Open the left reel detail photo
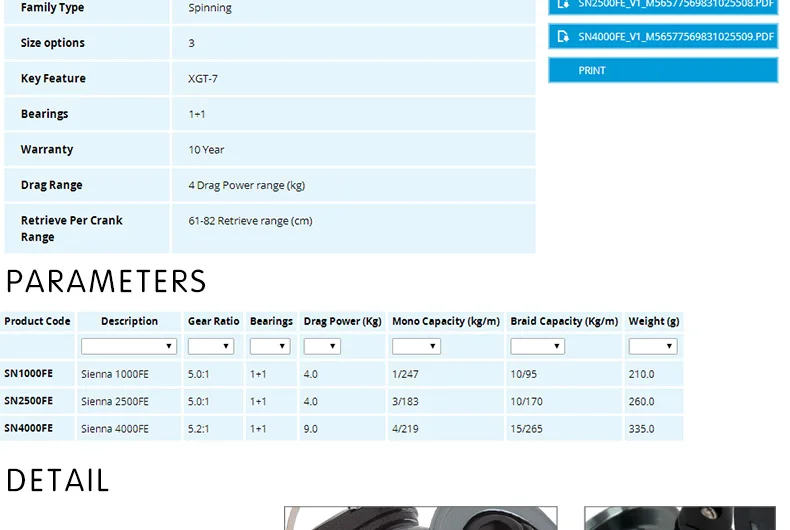790x530 pixels. click(421, 518)
